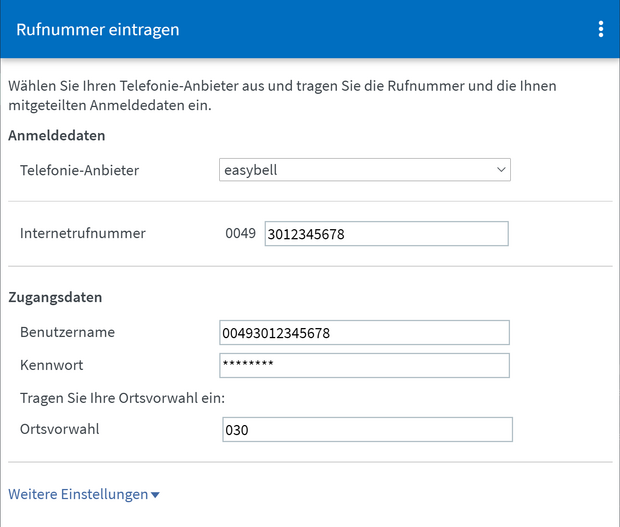The width and height of the screenshot is (620, 527).
Task: Click the Anmeldedaten section heading
Action: [x=57, y=135]
